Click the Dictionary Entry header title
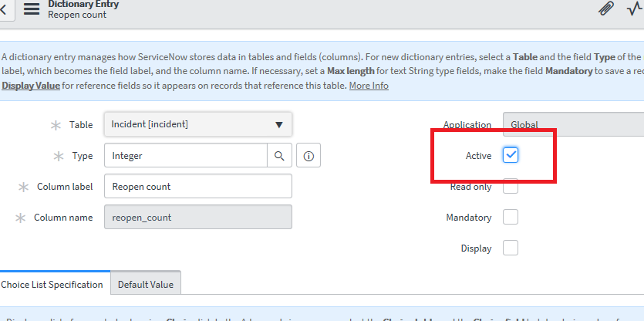 click(83, 5)
